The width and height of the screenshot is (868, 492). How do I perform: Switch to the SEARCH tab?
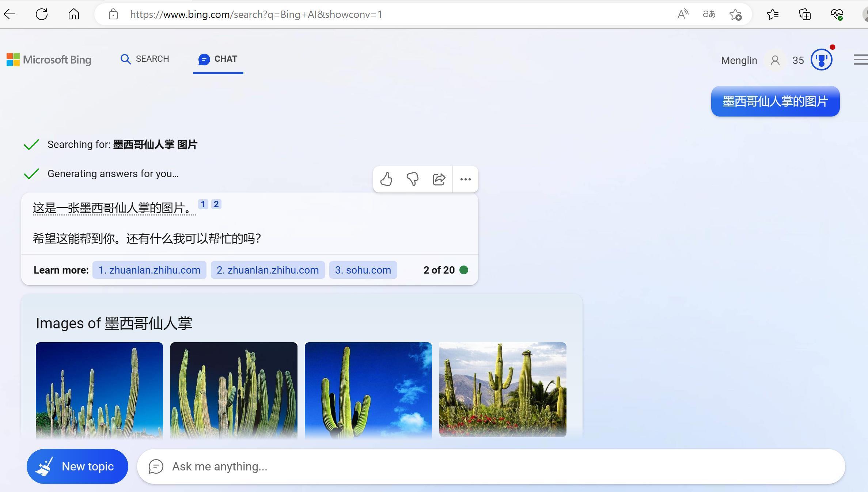pyautogui.click(x=145, y=59)
